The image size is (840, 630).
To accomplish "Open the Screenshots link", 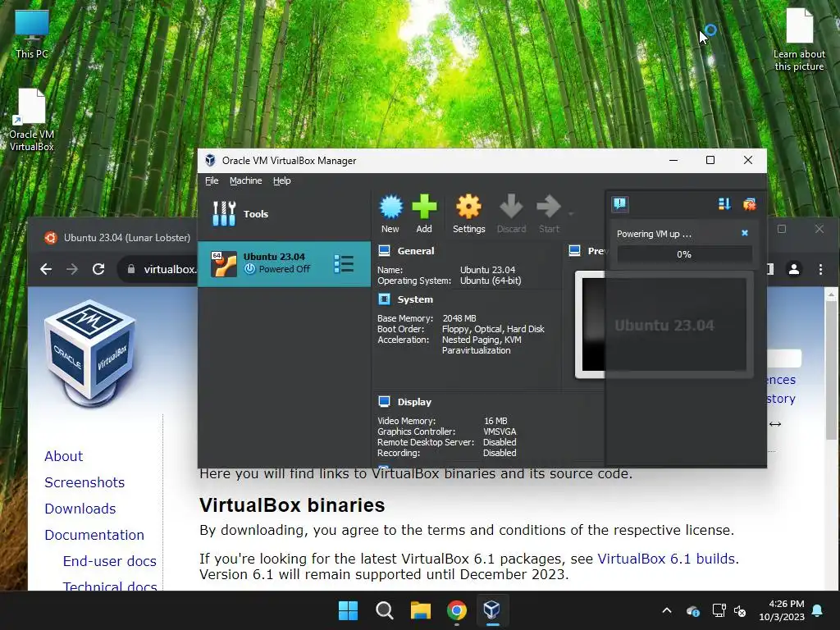I will coord(84,482).
